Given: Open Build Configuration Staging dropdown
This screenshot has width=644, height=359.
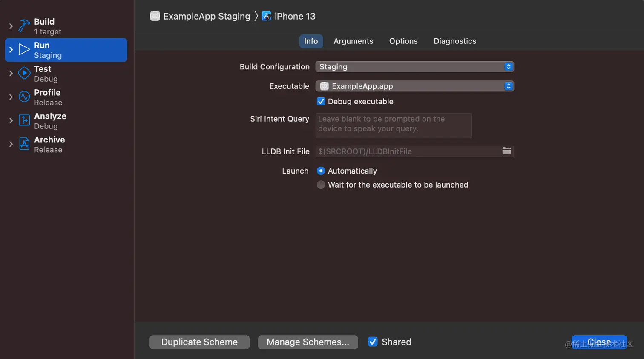Looking at the screenshot, I should click(x=414, y=67).
